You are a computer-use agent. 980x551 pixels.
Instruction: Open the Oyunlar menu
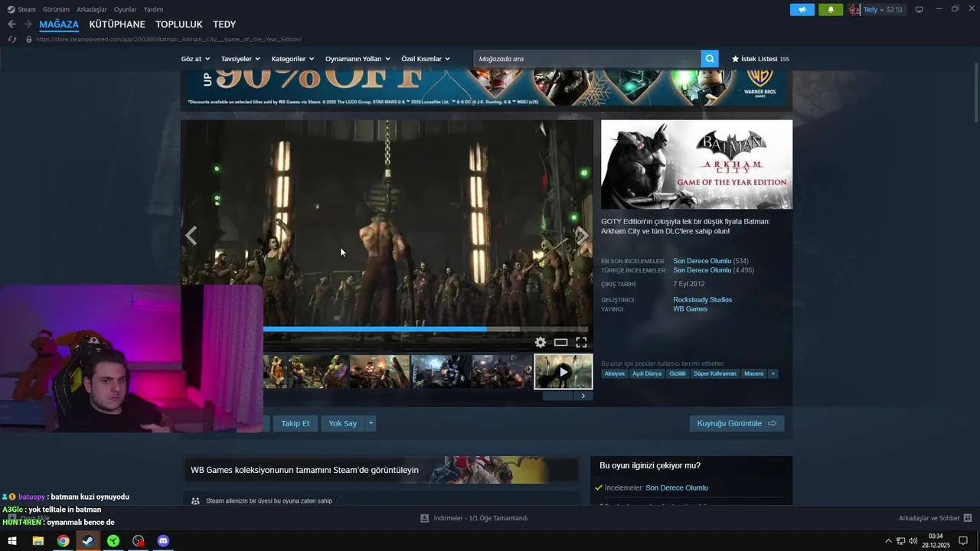coord(126,9)
